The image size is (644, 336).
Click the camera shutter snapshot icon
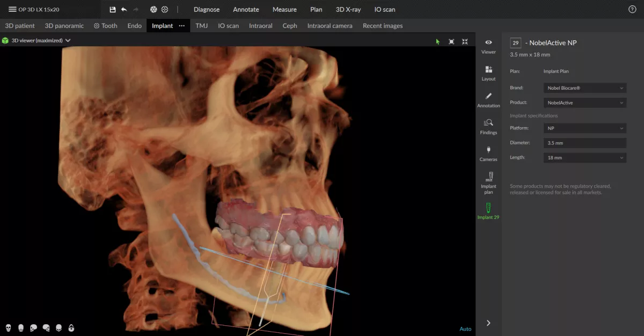coord(153,10)
